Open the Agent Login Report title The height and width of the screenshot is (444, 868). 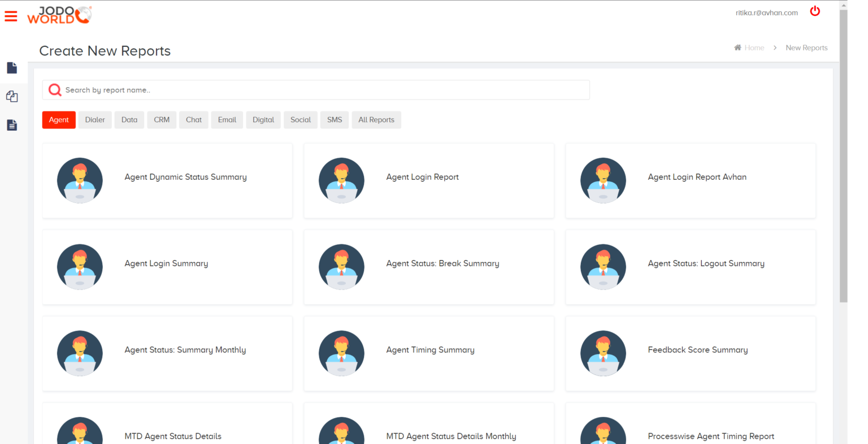point(422,177)
